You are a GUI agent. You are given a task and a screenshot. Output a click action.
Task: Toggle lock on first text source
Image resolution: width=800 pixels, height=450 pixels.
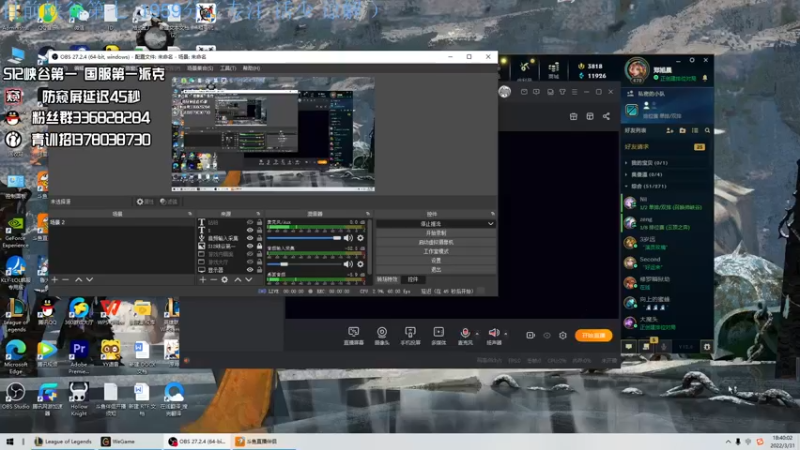tap(259, 222)
